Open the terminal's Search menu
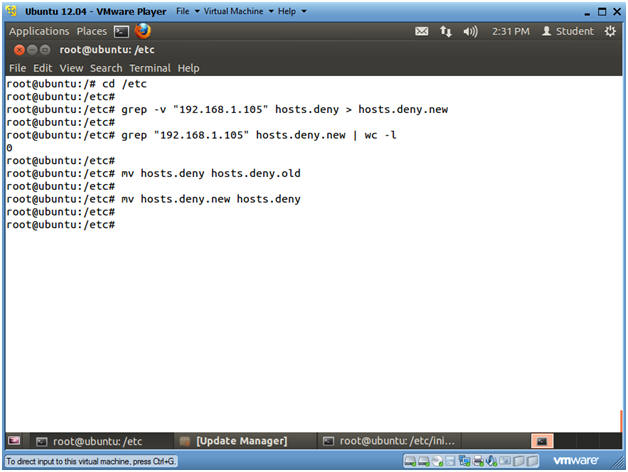628x472 pixels. [x=106, y=68]
